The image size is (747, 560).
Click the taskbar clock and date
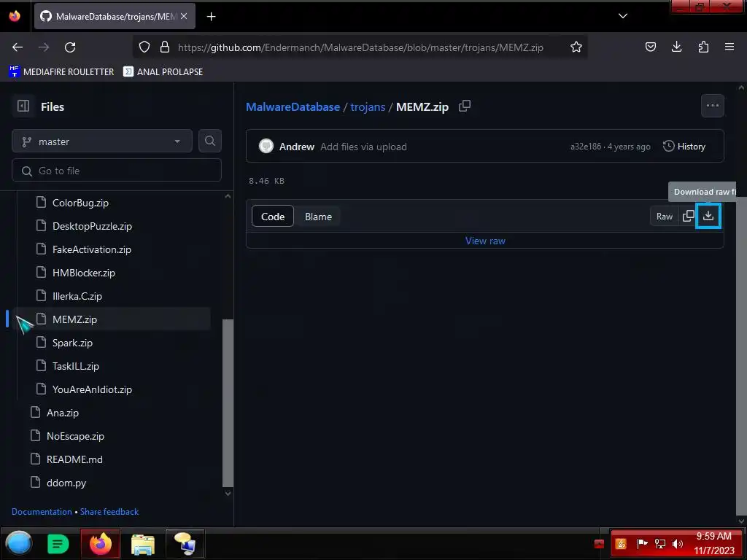click(x=713, y=543)
